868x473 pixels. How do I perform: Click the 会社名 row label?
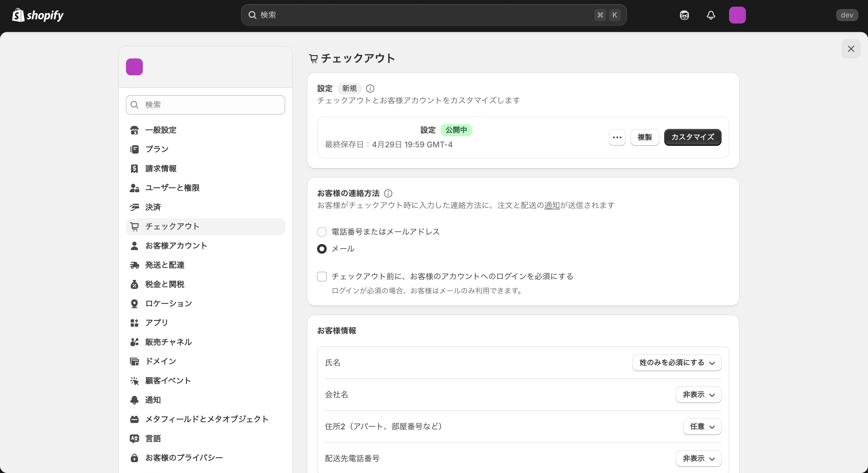click(x=336, y=394)
